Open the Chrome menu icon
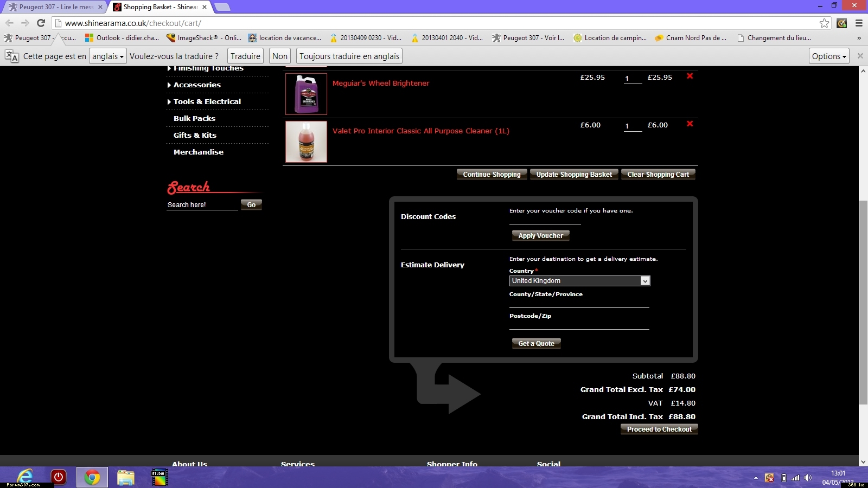The image size is (868, 488). [x=859, y=23]
